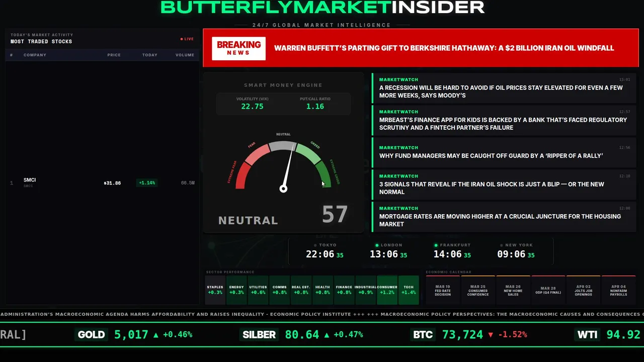
Task: Open the MrBeast finance app article
Action: pyautogui.click(x=504, y=120)
